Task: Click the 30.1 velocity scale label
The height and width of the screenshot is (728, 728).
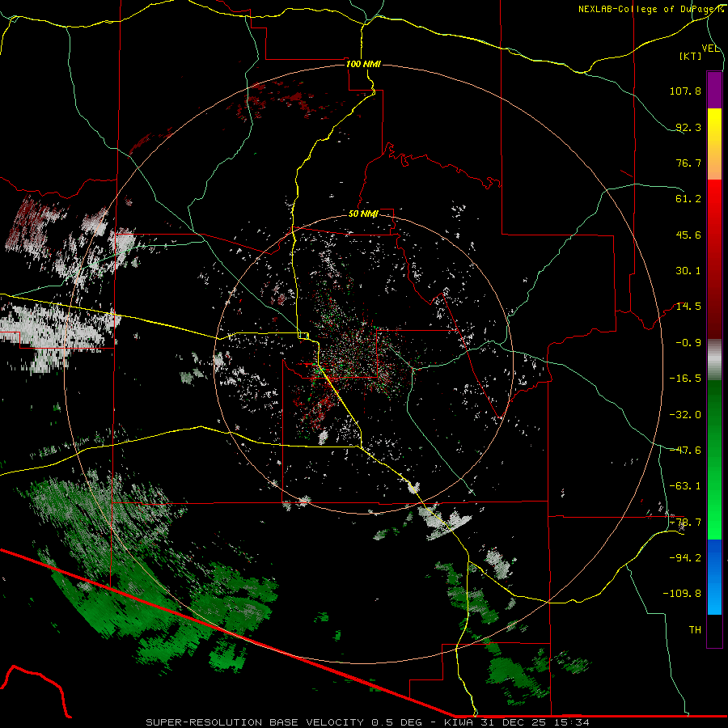Action: [688, 271]
